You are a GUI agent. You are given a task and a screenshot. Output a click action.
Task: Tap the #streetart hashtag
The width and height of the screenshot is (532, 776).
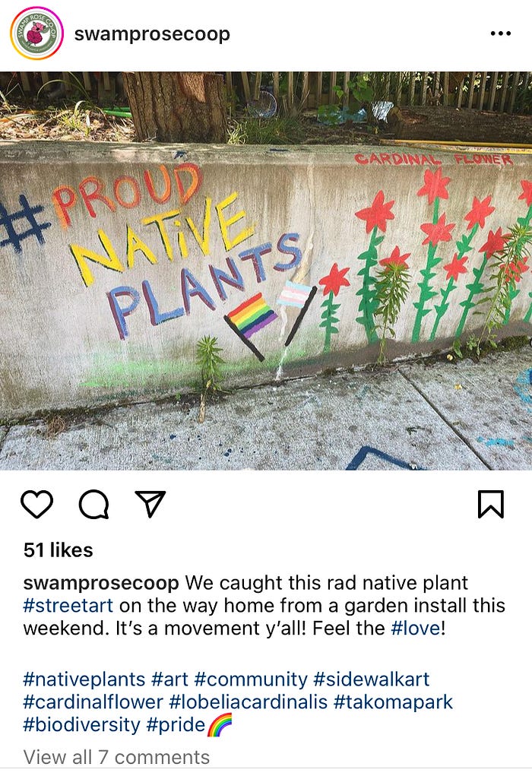point(68,605)
